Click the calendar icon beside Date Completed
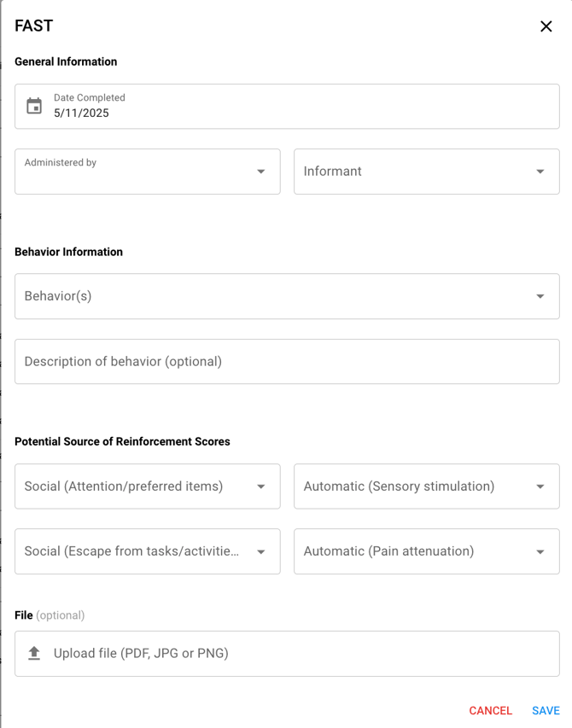 34,106
